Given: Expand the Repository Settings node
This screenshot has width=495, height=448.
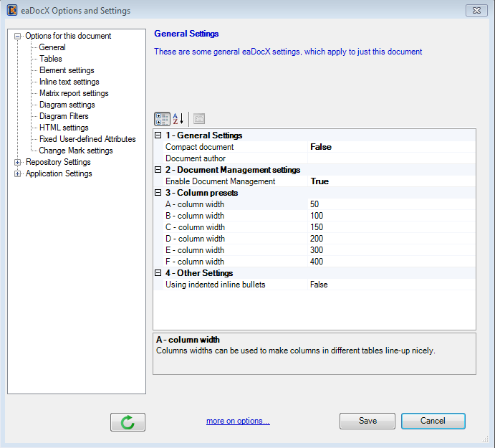Looking at the screenshot, I should [x=18, y=162].
